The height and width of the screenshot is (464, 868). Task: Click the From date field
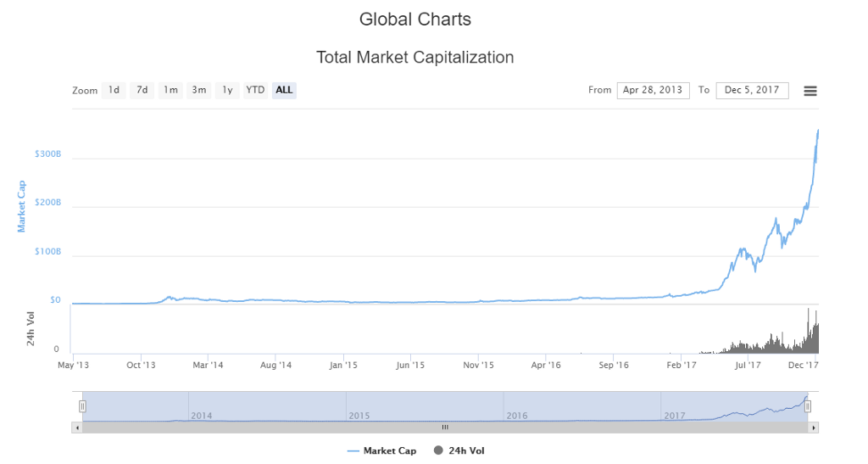pyautogui.click(x=653, y=90)
